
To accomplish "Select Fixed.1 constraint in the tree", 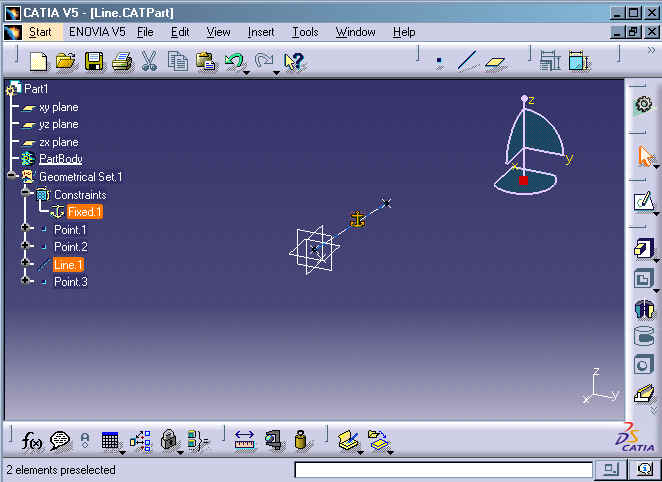I will (84, 212).
